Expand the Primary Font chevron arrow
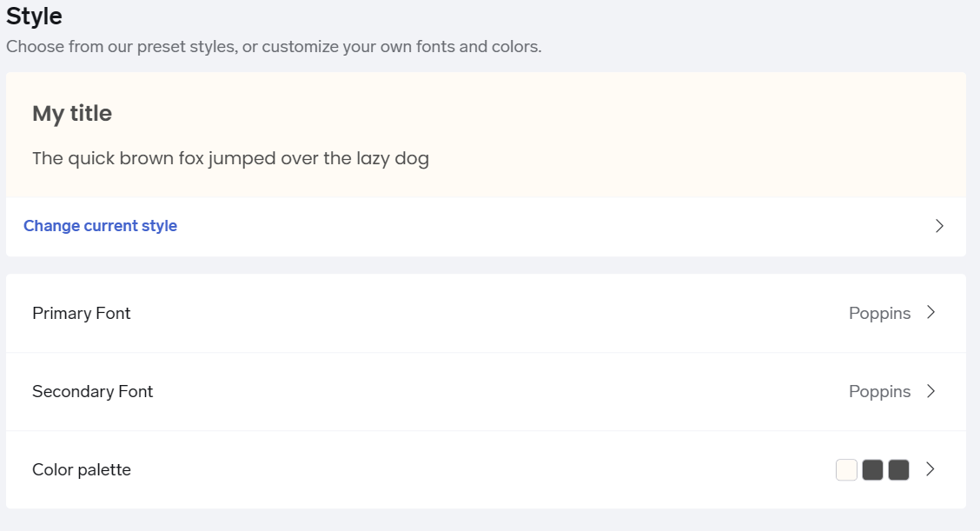980x531 pixels. click(x=930, y=313)
